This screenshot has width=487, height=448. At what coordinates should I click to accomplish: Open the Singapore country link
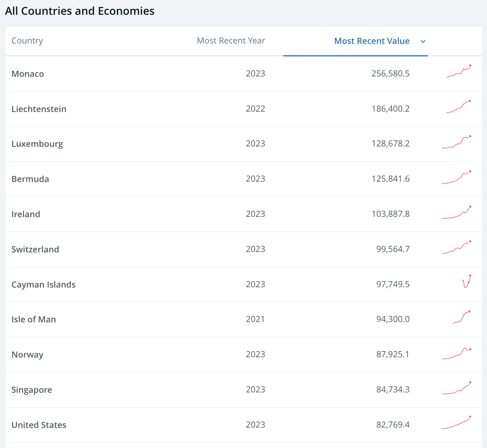click(32, 390)
